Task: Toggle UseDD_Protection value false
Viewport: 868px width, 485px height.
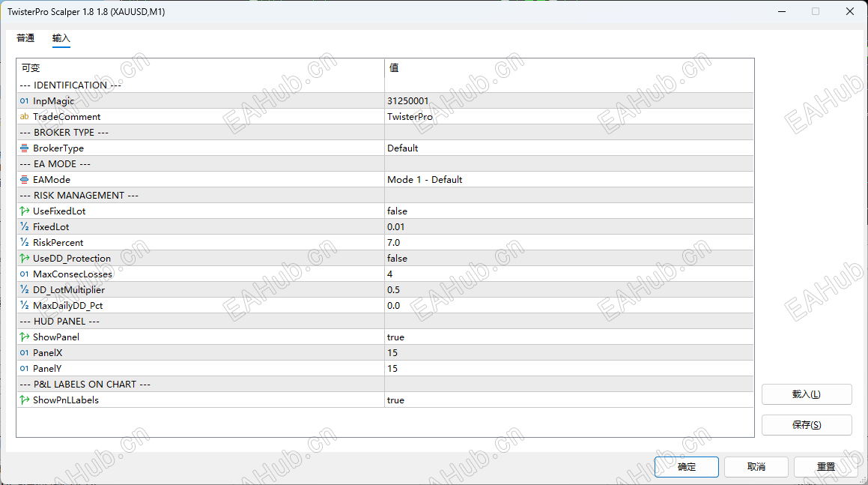Action: click(569, 259)
